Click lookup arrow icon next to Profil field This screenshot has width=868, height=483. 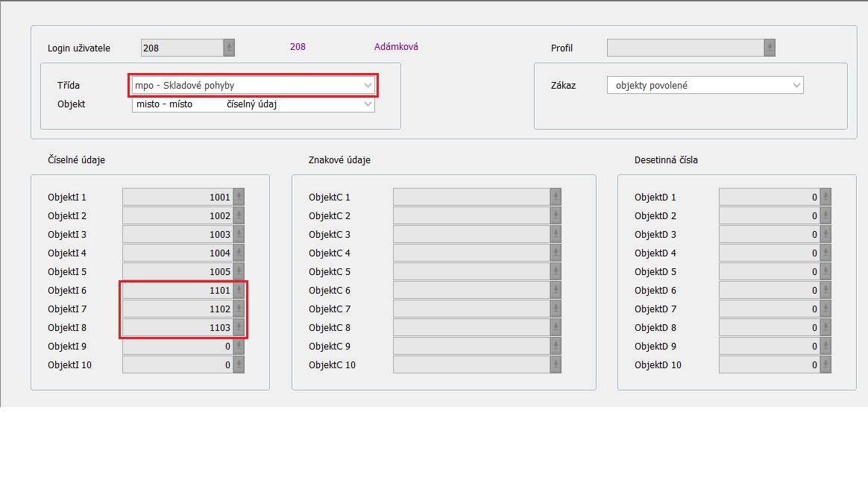770,48
